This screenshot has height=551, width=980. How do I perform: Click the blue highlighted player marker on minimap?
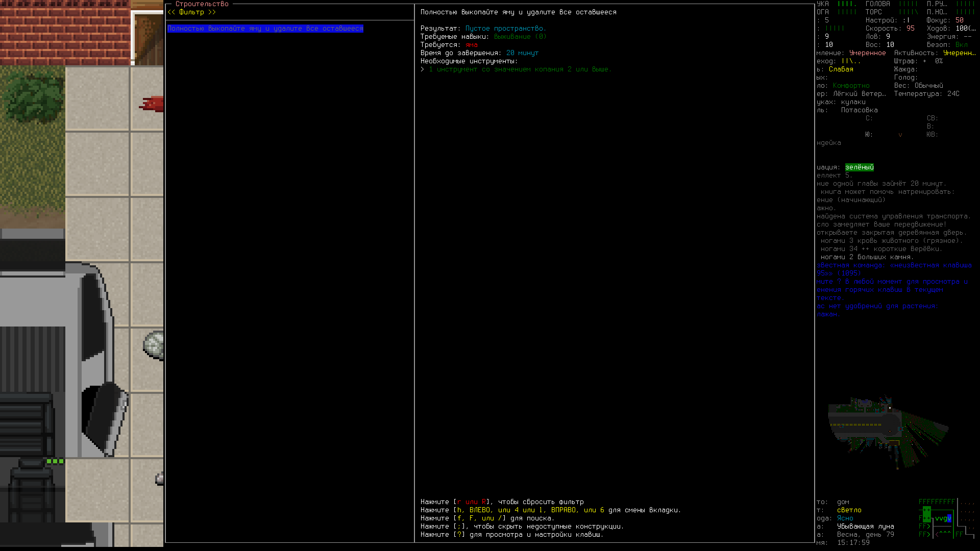pyautogui.click(x=949, y=518)
